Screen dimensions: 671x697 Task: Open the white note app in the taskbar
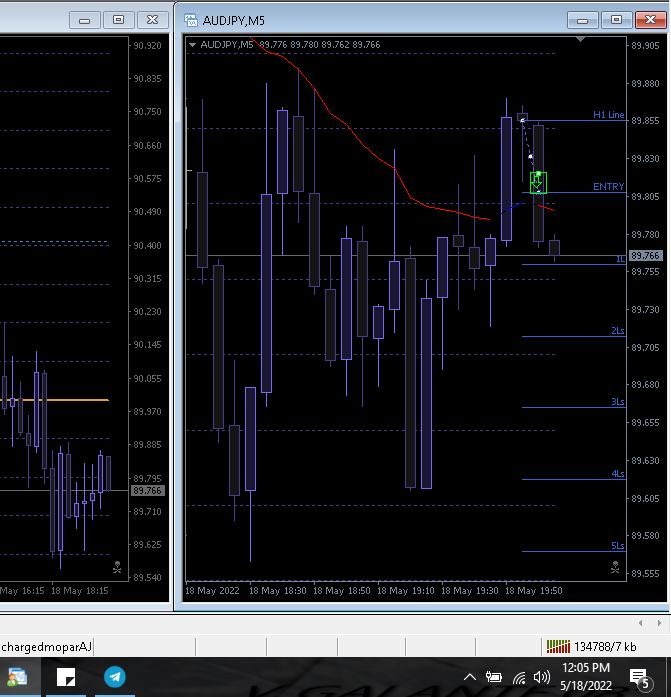pyautogui.click(x=66, y=677)
